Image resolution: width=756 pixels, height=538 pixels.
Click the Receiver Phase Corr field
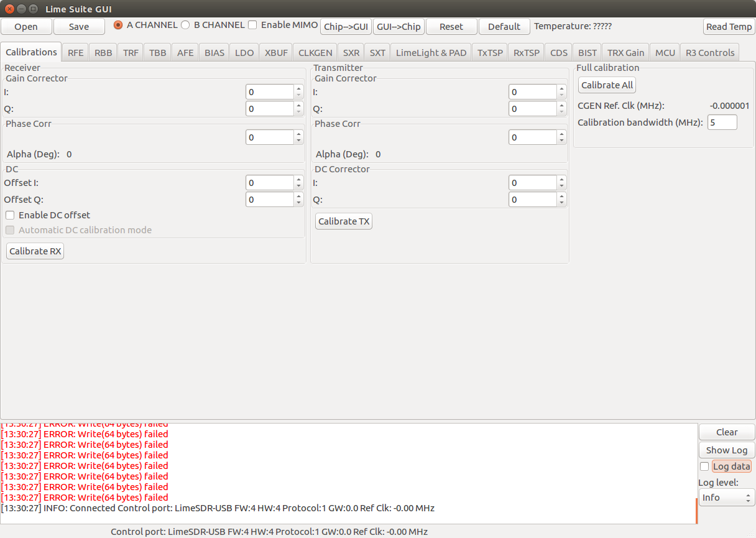point(270,137)
